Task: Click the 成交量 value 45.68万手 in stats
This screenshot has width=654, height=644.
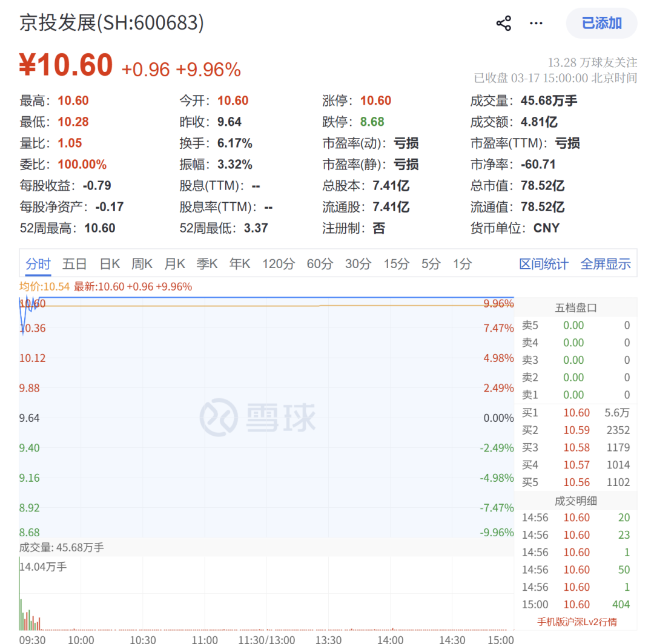Action: [x=549, y=100]
